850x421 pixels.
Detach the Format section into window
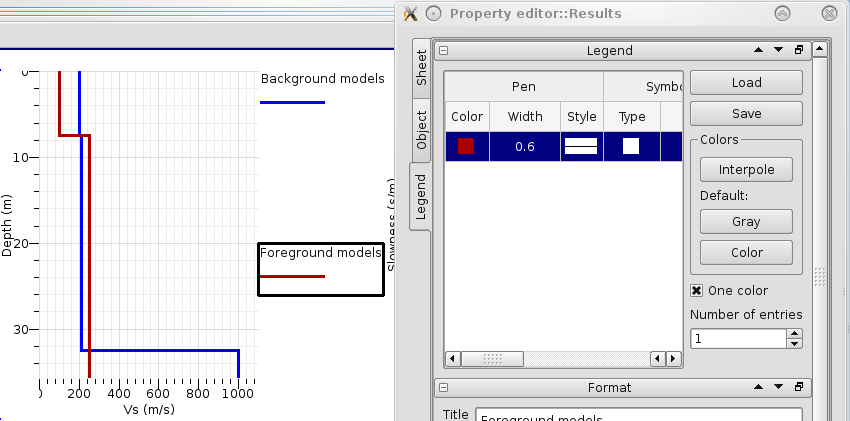click(798, 387)
